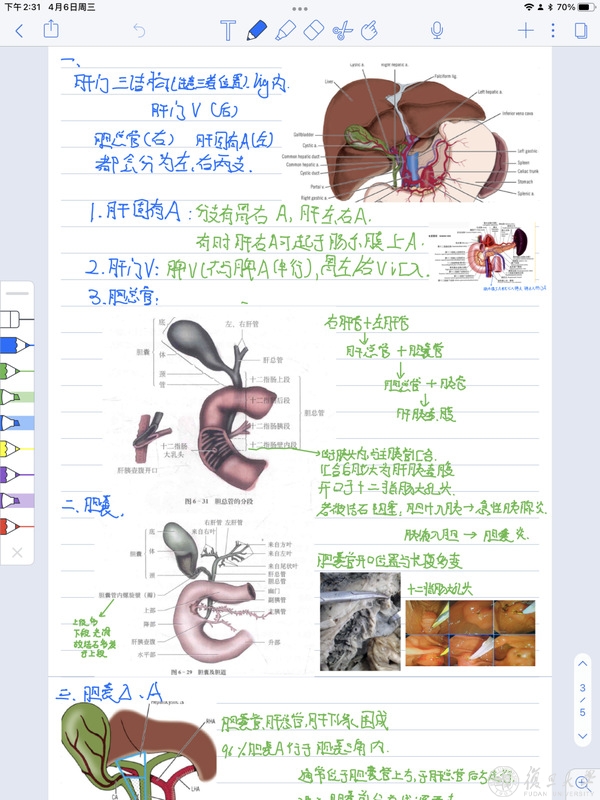
Task: Select the Scissors selection tool
Action: tap(342, 30)
